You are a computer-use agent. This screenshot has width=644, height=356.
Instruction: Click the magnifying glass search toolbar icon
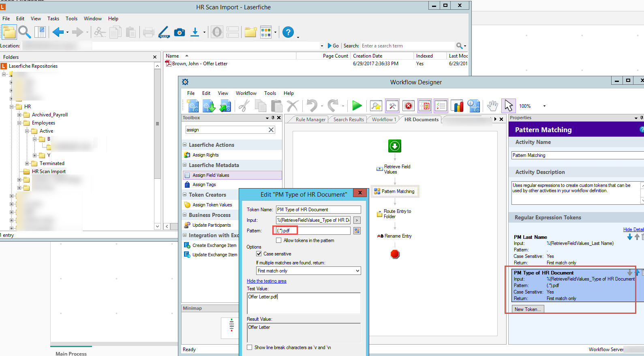coord(25,32)
